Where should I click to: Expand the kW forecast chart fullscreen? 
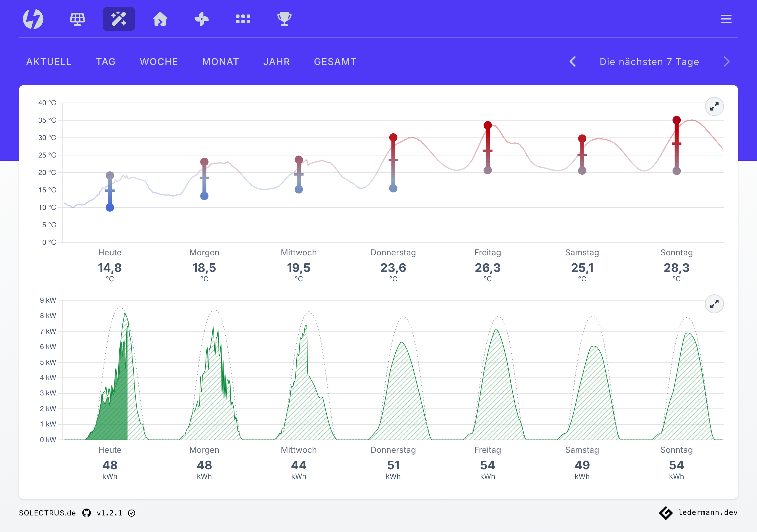tap(714, 304)
